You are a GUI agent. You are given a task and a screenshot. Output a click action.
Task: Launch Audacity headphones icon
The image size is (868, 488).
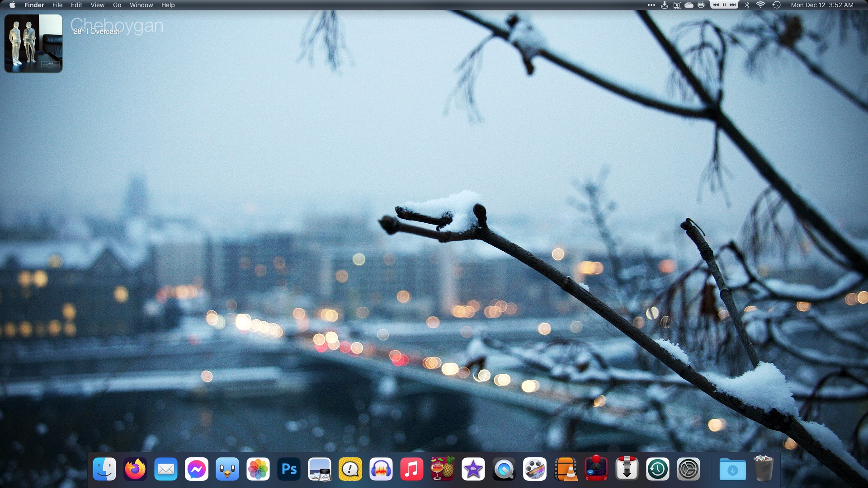click(x=381, y=469)
